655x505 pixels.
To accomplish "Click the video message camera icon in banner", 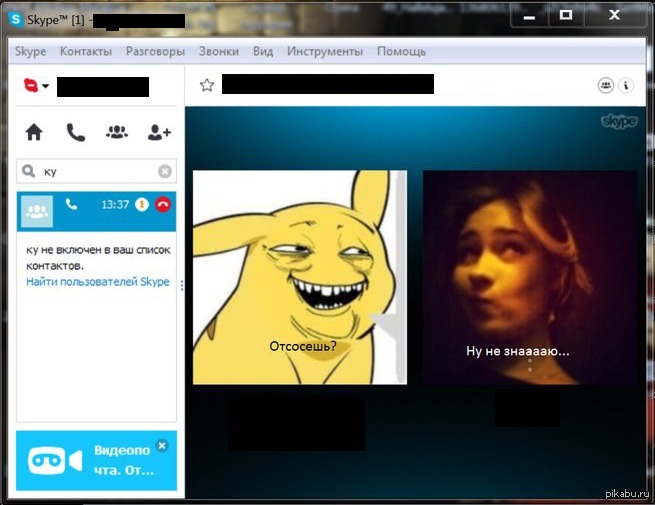I will pyautogui.click(x=55, y=460).
